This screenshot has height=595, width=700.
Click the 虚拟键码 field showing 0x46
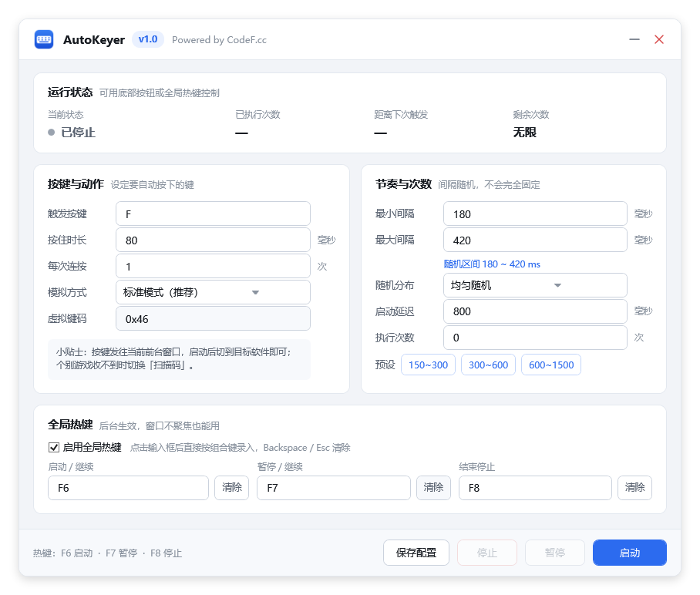pos(213,319)
